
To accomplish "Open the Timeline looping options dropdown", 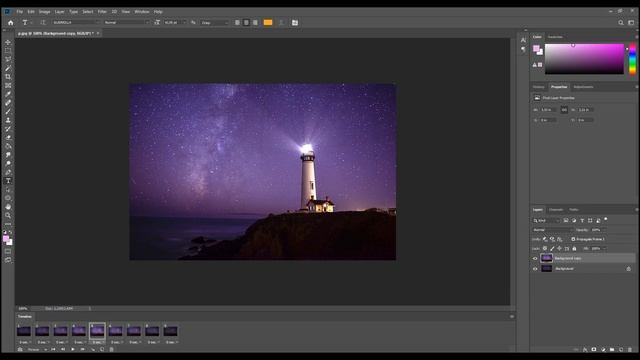I will coord(37,349).
